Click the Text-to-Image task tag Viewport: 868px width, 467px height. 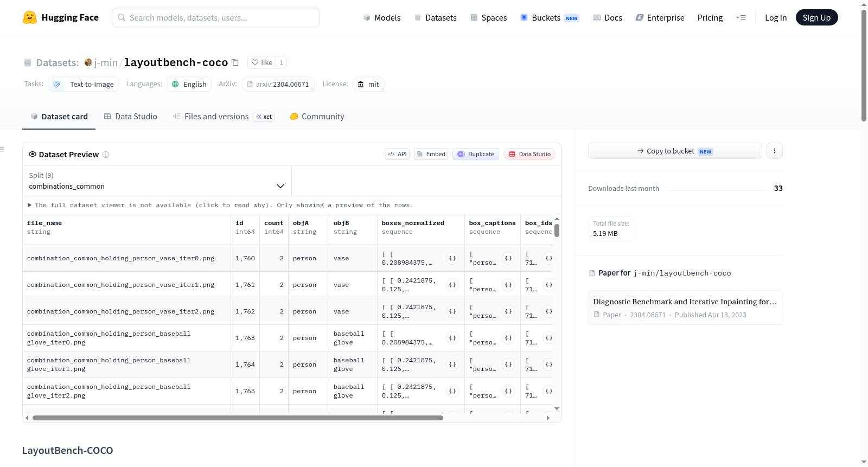pyautogui.click(x=84, y=84)
